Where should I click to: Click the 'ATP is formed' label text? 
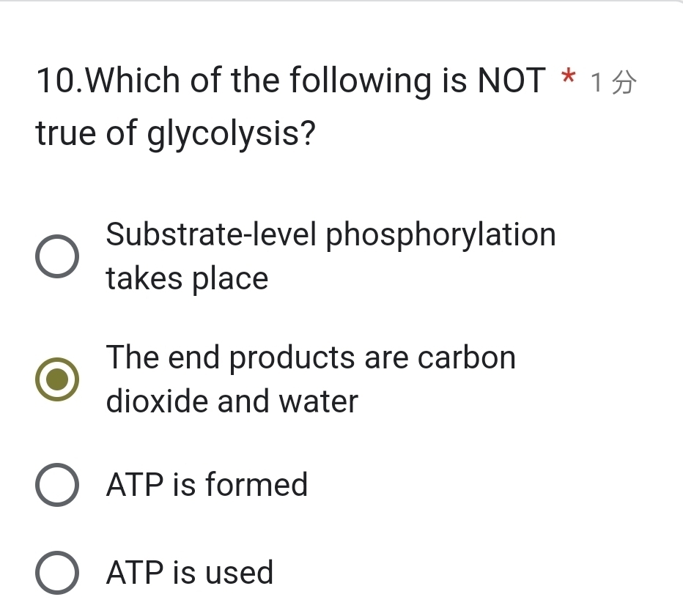pos(207,484)
